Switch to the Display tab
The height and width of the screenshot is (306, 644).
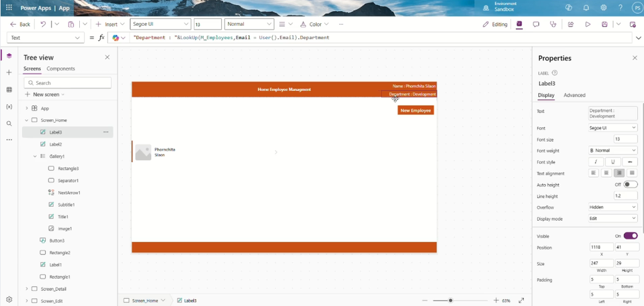point(547,95)
